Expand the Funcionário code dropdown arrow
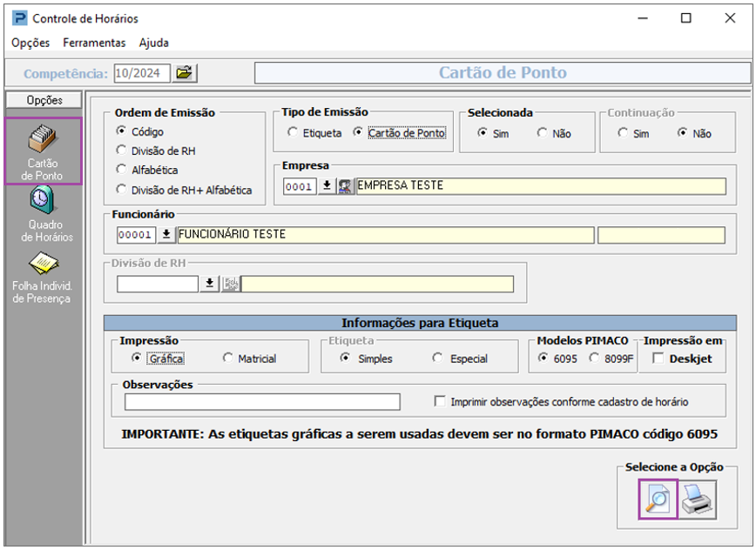Image resolution: width=756 pixels, height=550 pixels. click(x=165, y=235)
